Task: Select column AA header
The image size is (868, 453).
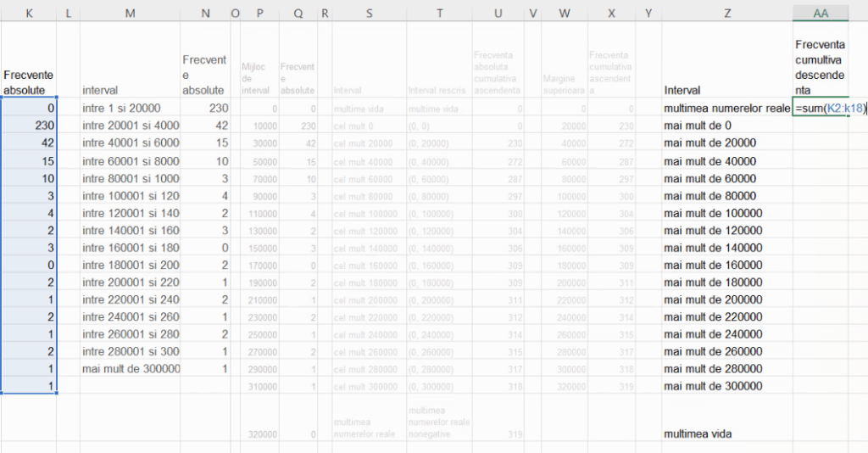Action: coord(820,13)
